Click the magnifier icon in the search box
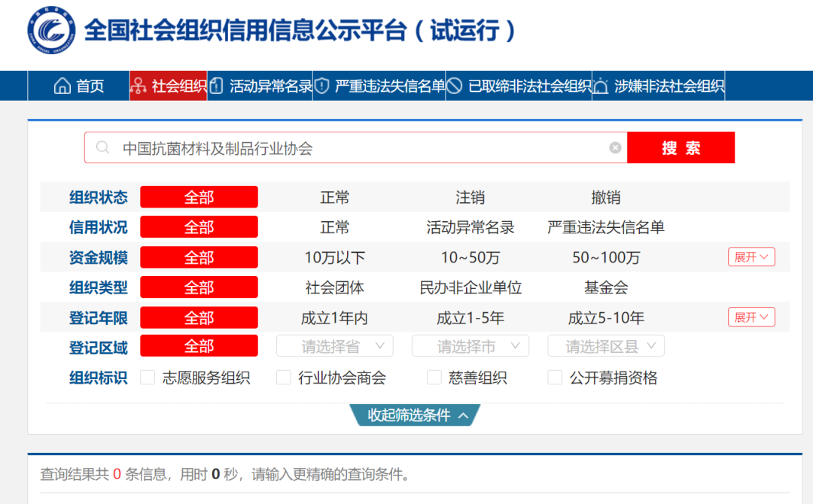Image resolution: width=813 pixels, height=504 pixels. point(102,147)
